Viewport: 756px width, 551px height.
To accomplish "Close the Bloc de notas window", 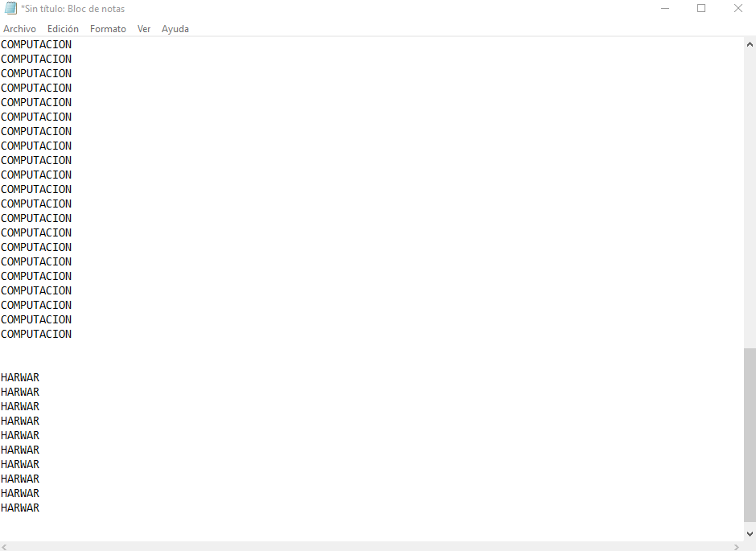I will [738, 9].
